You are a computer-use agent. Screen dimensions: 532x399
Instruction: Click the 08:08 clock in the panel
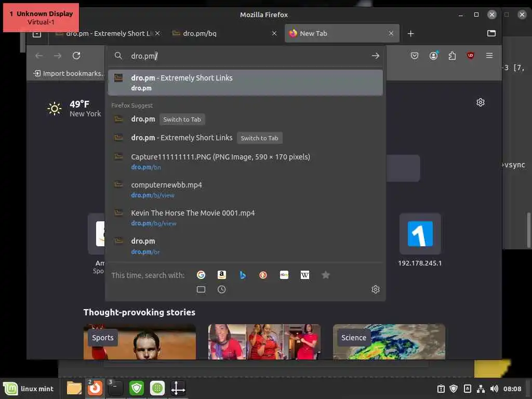tap(512, 389)
